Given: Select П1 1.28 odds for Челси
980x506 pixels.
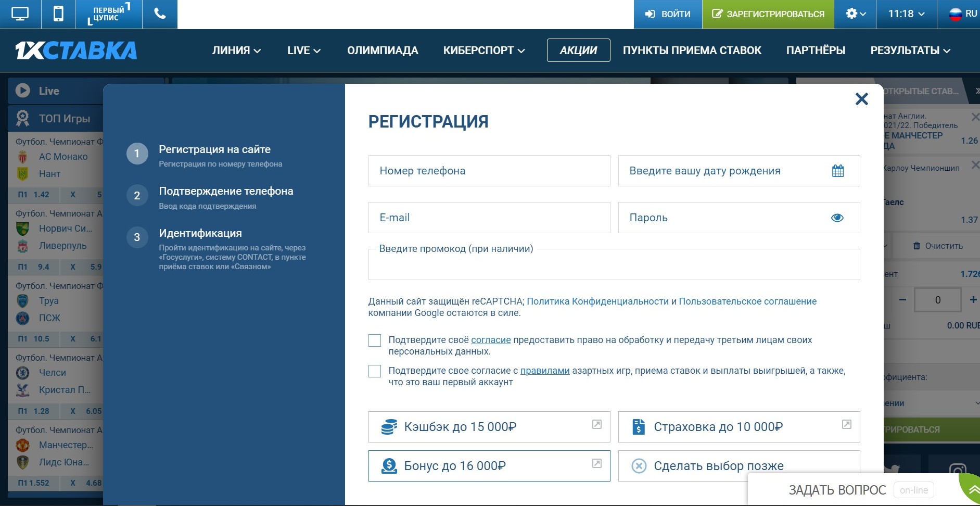Looking at the screenshot, I should (x=34, y=411).
